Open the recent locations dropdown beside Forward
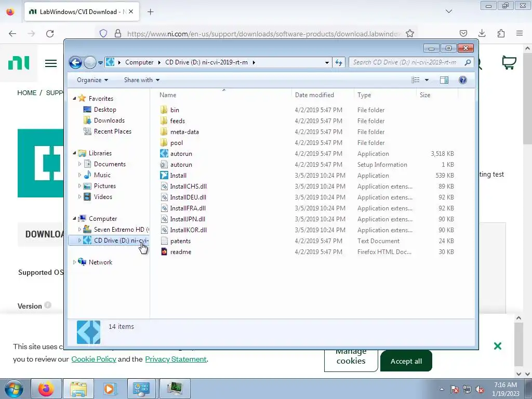 (x=100, y=63)
